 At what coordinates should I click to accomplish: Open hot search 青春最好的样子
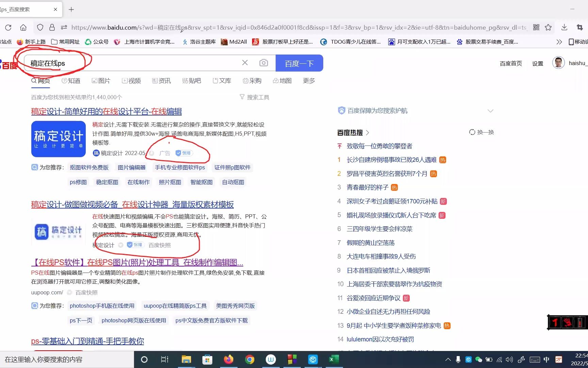coord(367,187)
